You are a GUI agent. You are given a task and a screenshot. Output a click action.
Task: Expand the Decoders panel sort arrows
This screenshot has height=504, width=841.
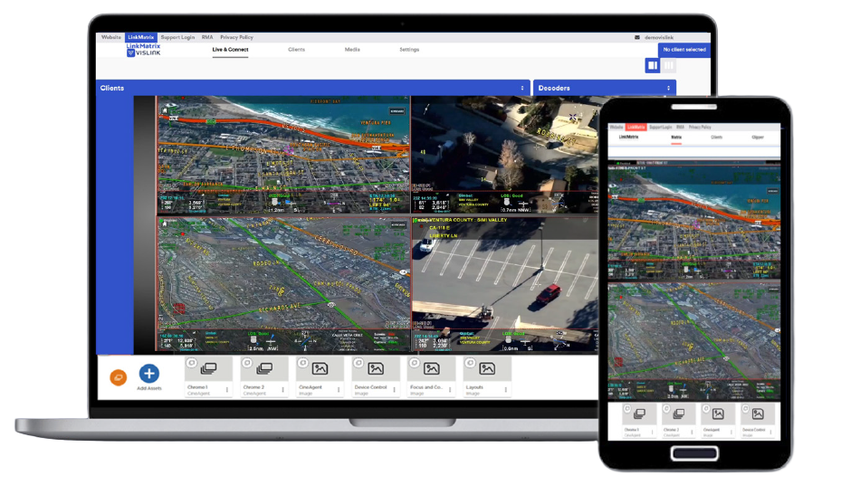pos(668,88)
